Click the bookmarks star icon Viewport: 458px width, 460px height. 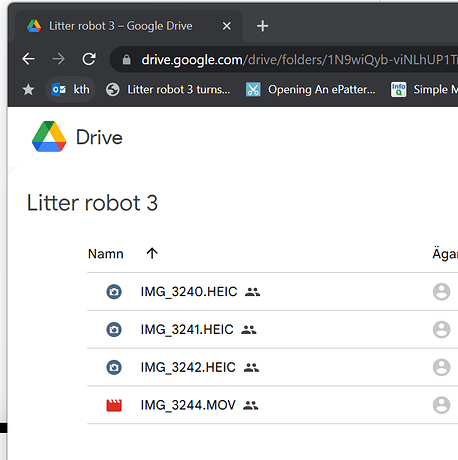click(x=28, y=89)
